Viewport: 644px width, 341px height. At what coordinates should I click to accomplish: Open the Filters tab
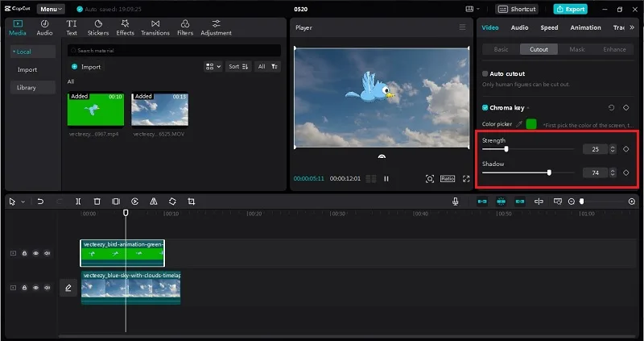click(x=185, y=27)
